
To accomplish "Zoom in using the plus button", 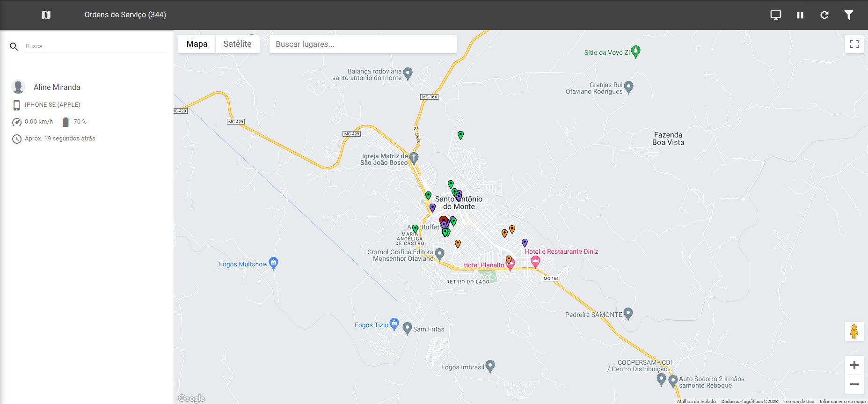I will [x=854, y=365].
